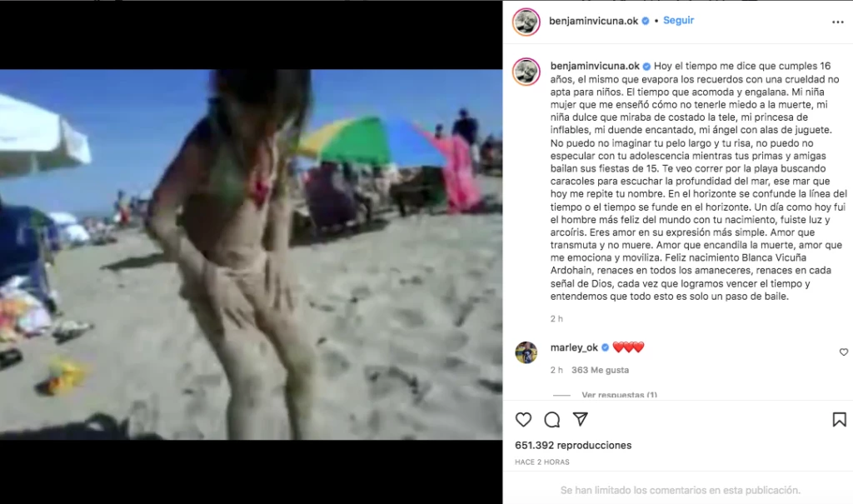Open the benjaminvicuna.ok username in header
Image resolution: width=853 pixels, height=504 pixels.
coord(593,21)
